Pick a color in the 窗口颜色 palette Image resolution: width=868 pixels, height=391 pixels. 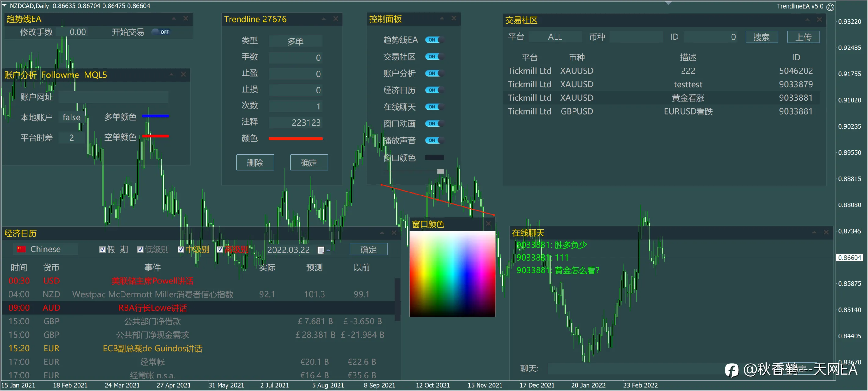click(452, 274)
